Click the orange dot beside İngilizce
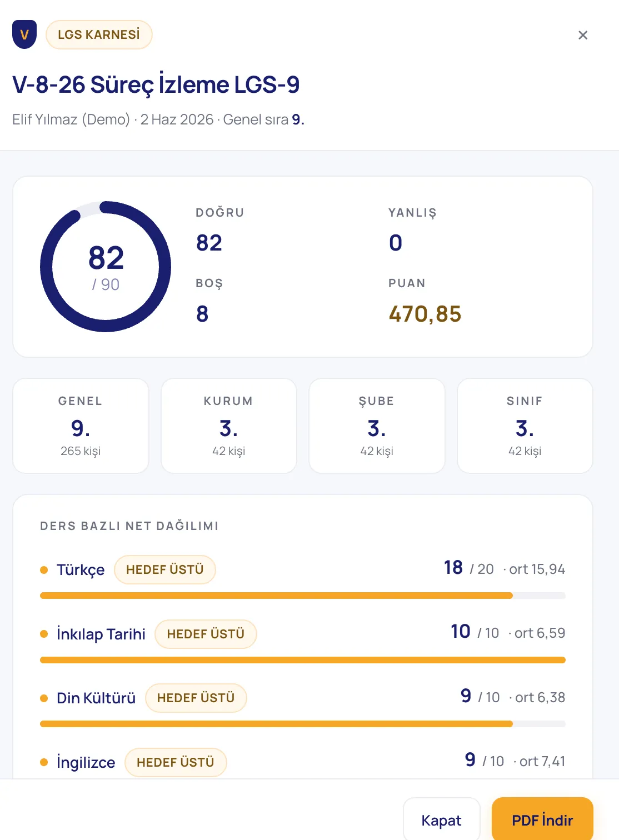This screenshot has height=840, width=619. tap(44, 762)
